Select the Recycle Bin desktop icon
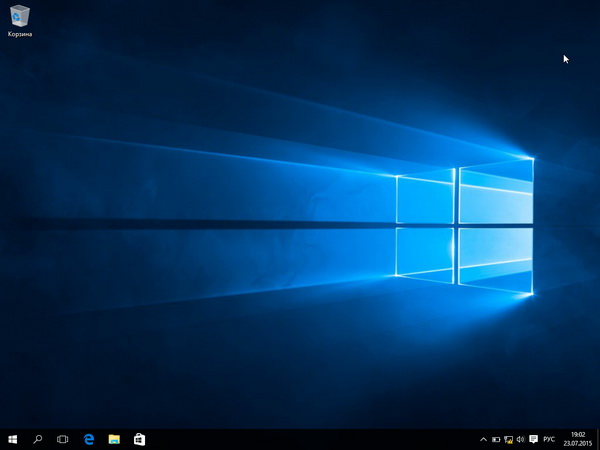The image size is (600, 450). (19, 15)
